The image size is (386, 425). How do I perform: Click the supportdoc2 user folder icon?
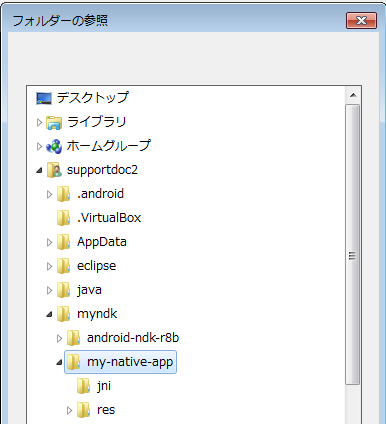[x=54, y=170]
